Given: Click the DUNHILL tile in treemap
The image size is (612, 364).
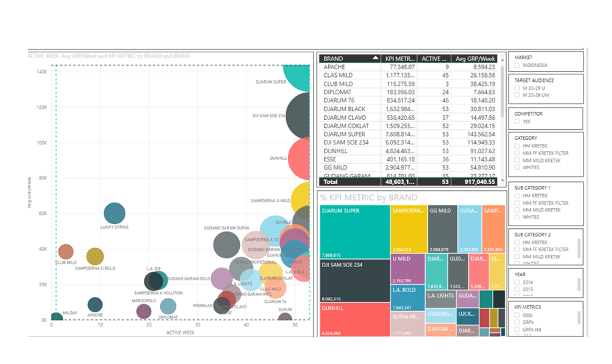Looking at the screenshot, I should 355,320.
